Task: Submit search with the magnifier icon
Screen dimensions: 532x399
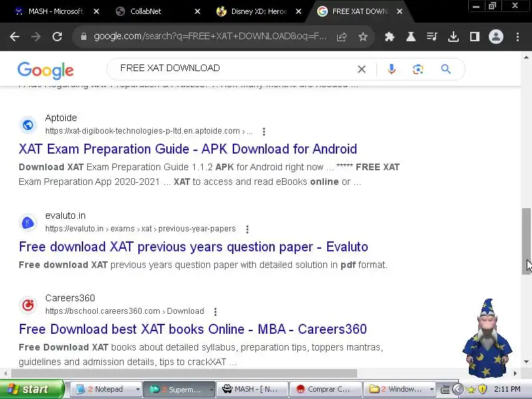Action: (x=446, y=69)
